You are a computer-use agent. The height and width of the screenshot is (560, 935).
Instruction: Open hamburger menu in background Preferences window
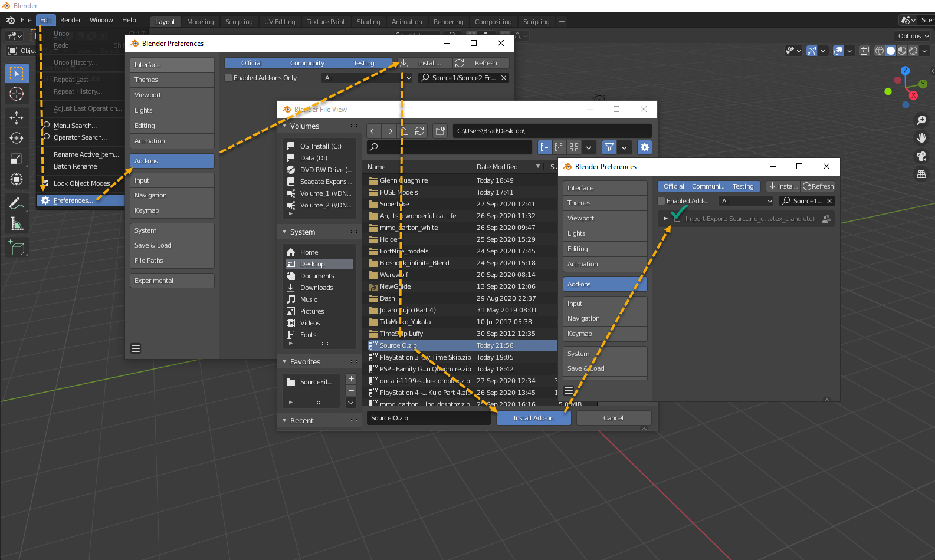pyautogui.click(x=136, y=348)
